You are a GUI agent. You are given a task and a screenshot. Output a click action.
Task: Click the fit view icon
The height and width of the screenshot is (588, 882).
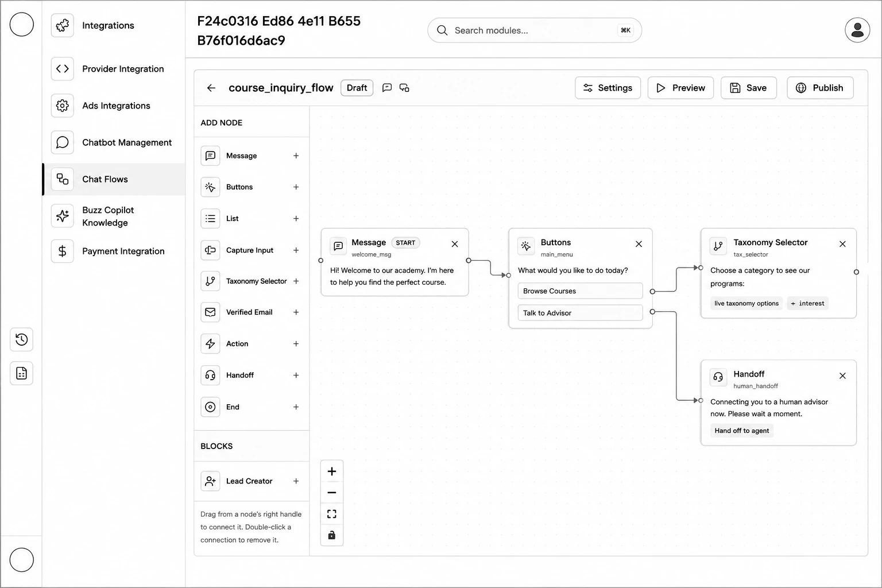[332, 514]
